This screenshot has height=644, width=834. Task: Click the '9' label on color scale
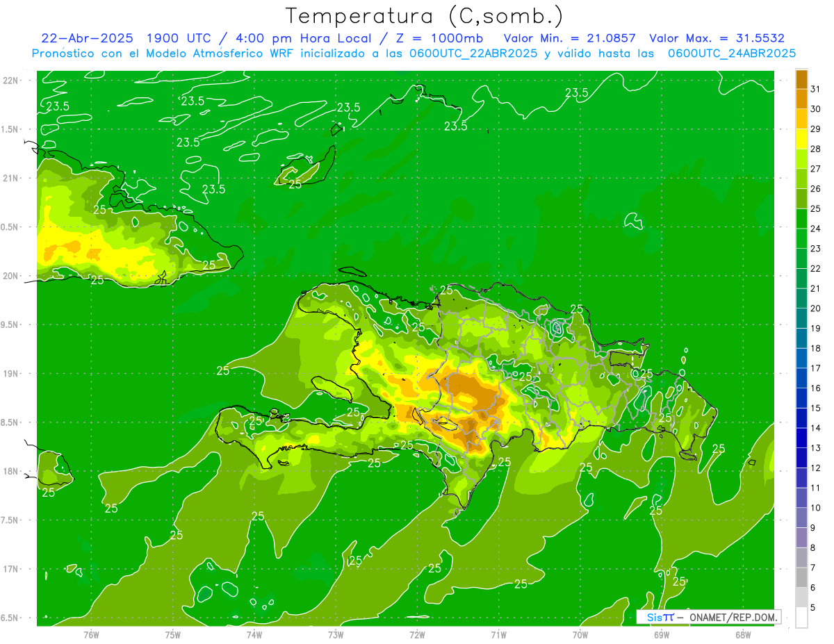tap(812, 528)
